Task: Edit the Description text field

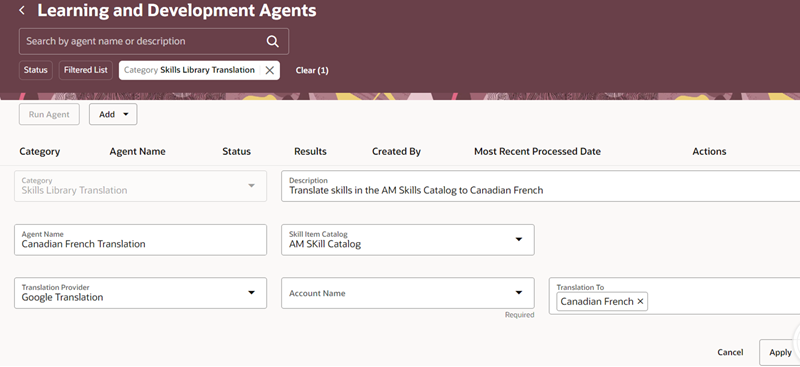Action: 540,186
